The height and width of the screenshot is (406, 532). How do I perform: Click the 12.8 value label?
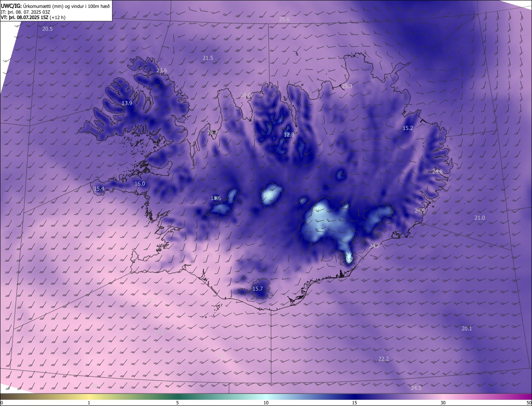289,135
